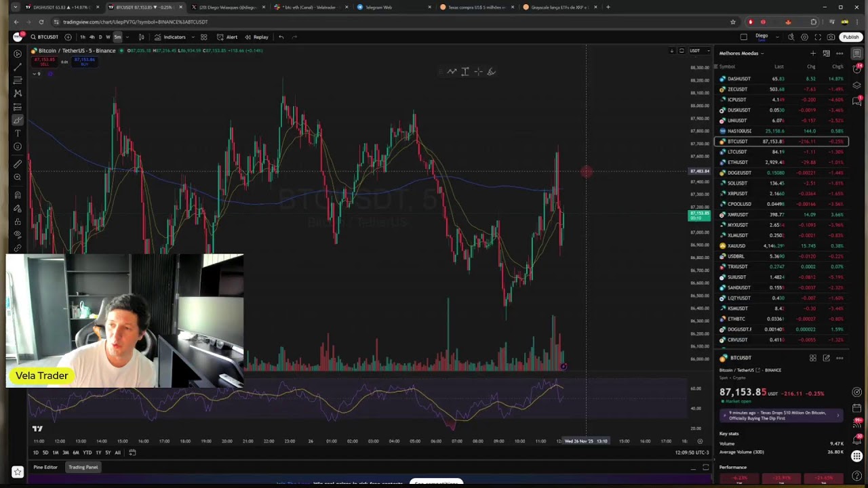Sort watchlist by Last column
Viewport: 868px width, 488px height.
[x=779, y=66]
